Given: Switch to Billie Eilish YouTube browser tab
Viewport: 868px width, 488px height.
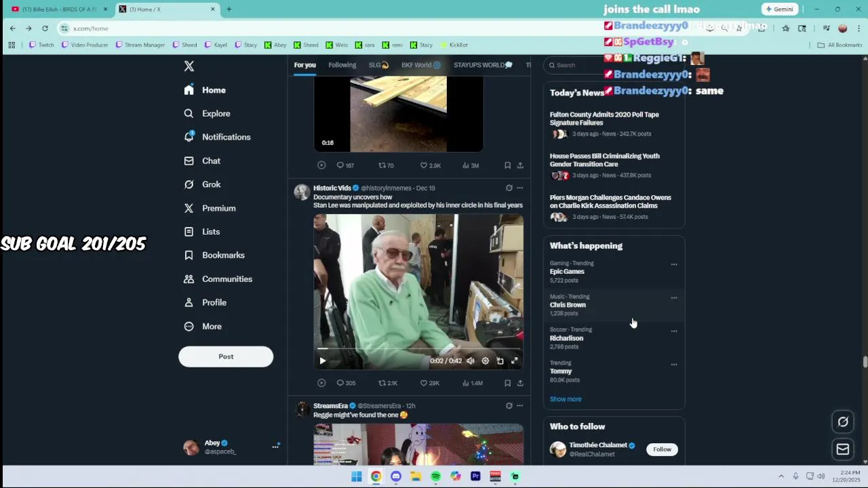Looking at the screenshot, I should (59, 9).
